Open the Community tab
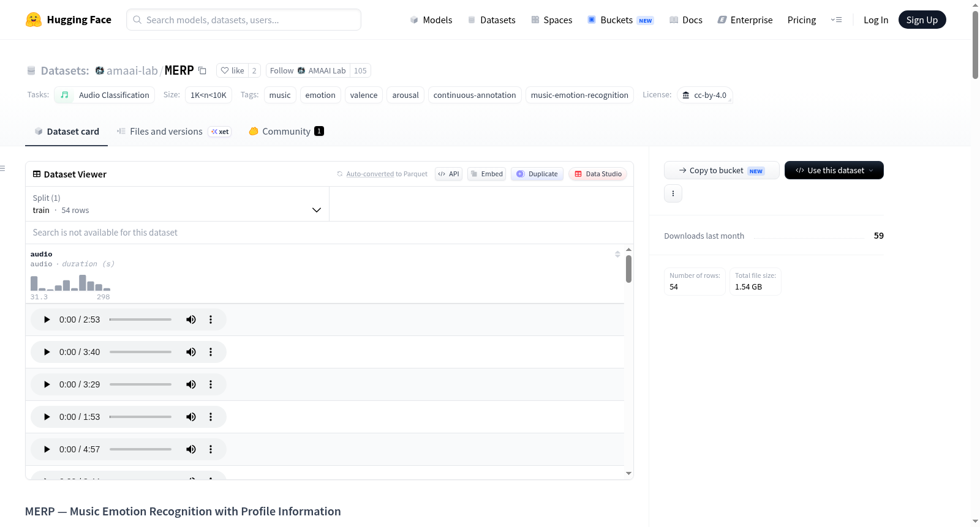This screenshot has height=527, width=980. (x=286, y=132)
